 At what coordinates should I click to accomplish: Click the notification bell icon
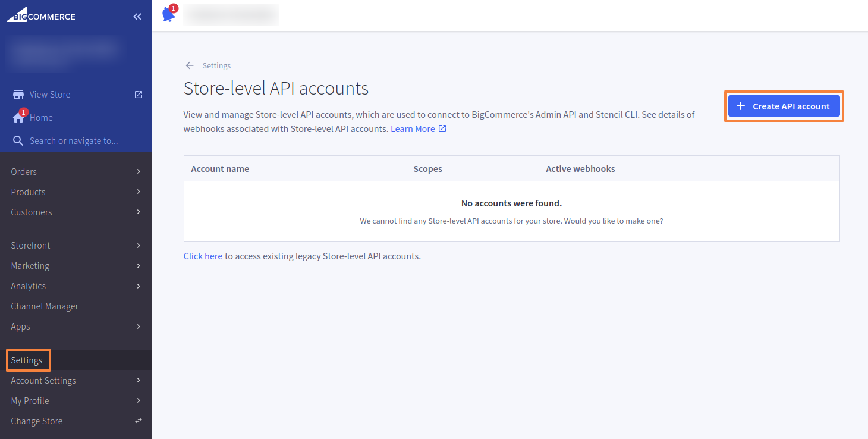coord(169,15)
